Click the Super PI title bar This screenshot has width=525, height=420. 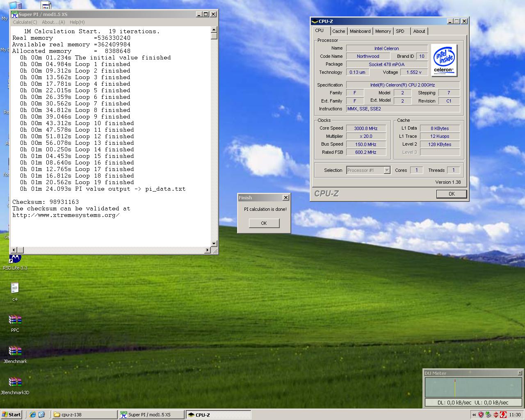click(114, 14)
